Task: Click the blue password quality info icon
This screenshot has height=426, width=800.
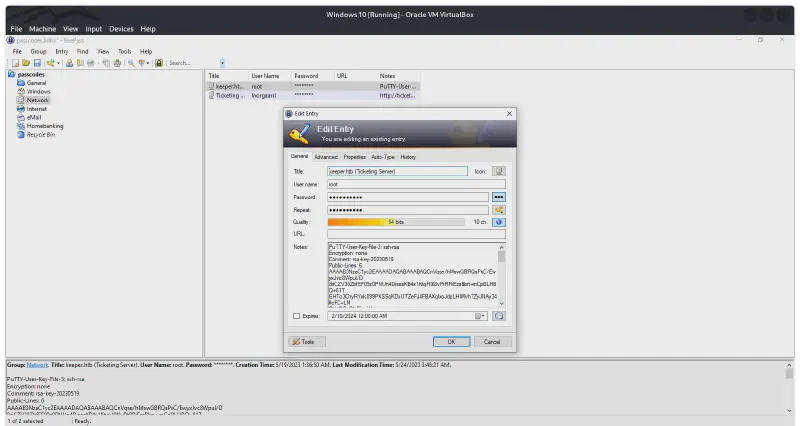Action: click(499, 222)
